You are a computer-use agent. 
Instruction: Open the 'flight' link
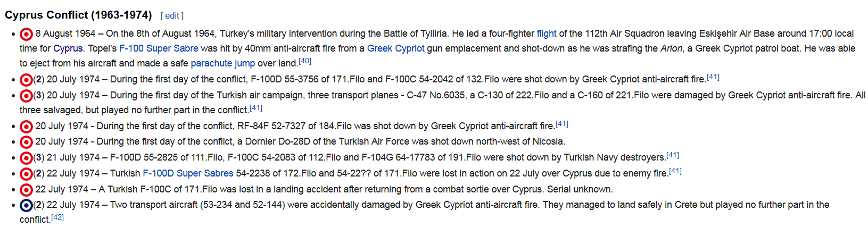pyautogui.click(x=547, y=33)
